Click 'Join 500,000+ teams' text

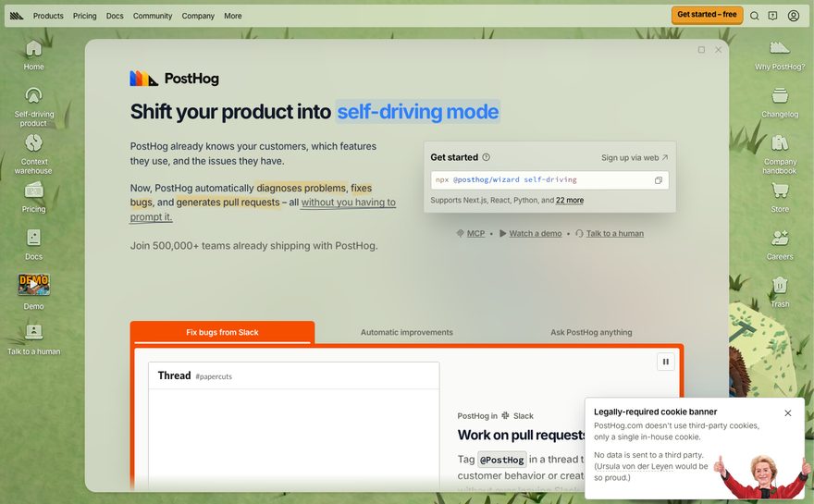click(x=253, y=245)
